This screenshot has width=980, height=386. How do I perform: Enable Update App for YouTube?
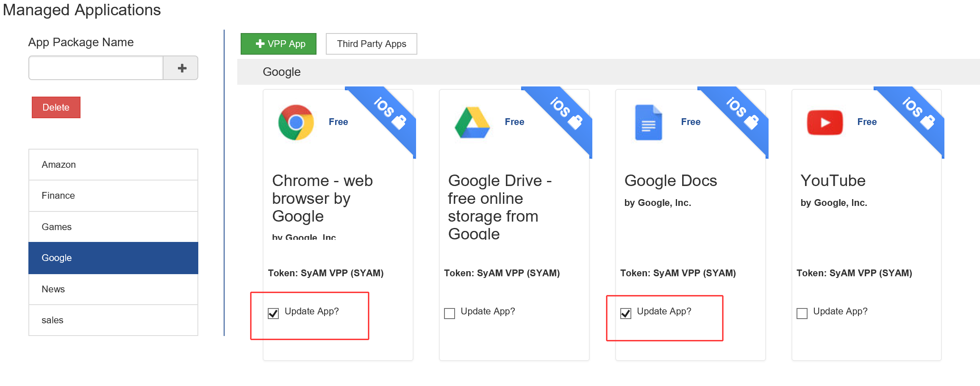[x=802, y=314]
